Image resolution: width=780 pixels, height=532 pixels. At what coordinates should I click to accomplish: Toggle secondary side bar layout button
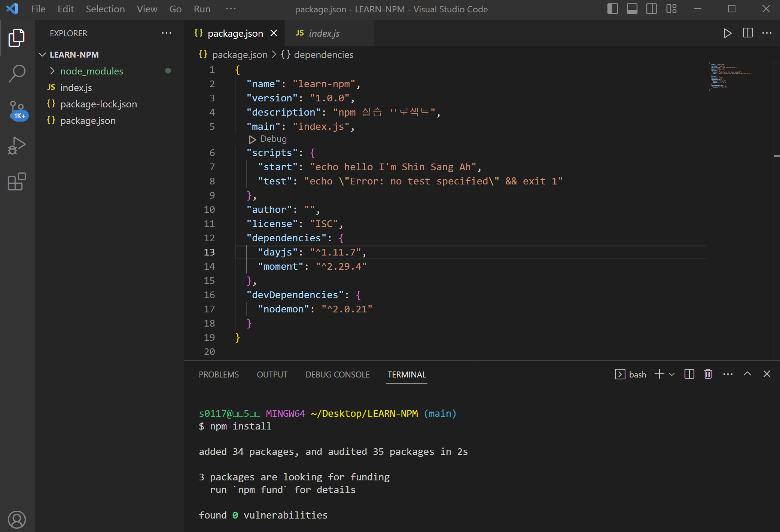651,9
